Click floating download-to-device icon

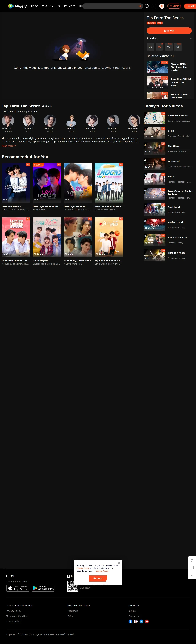tap(192, 568)
